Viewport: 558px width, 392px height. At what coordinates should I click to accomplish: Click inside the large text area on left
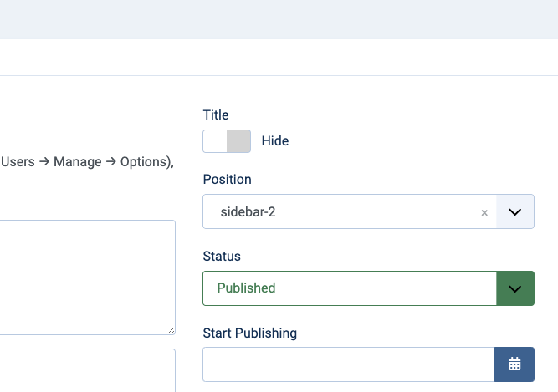[x=84, y=276]
